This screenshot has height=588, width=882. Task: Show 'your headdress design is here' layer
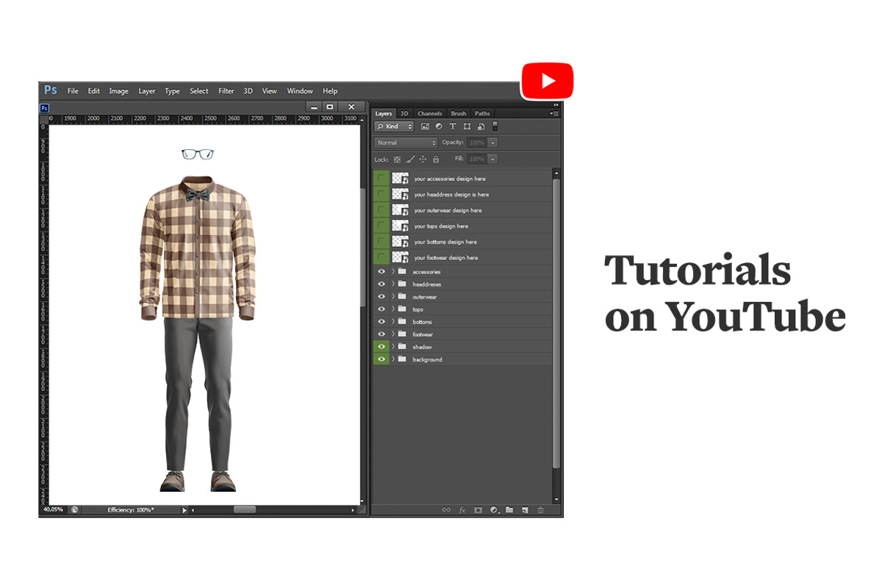tap(381, 194)
